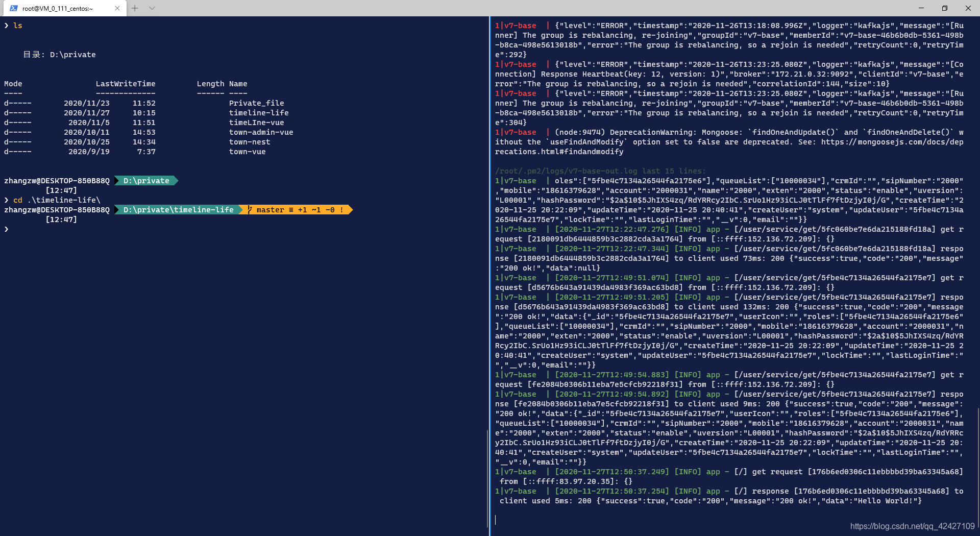This screenshot has height=536, width=980.
Task: Maximize the terminal window
Action: (945, 8)
